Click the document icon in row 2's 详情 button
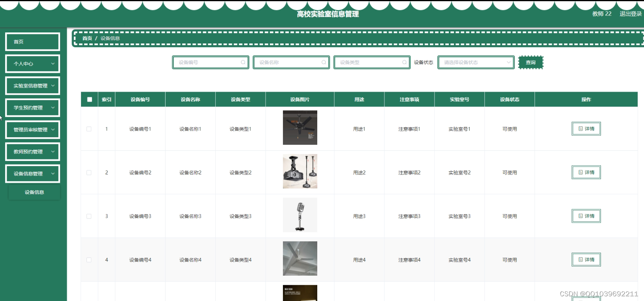Image resolution: width=644 pixels, height=301 pixels. (x=580, y=172)
